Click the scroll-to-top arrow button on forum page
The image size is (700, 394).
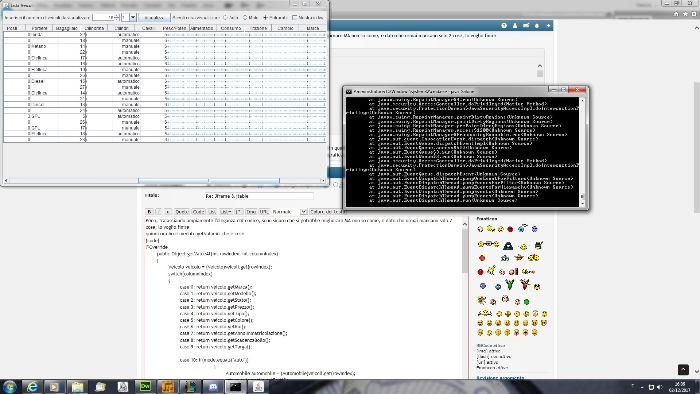click(x=683, y=369)
